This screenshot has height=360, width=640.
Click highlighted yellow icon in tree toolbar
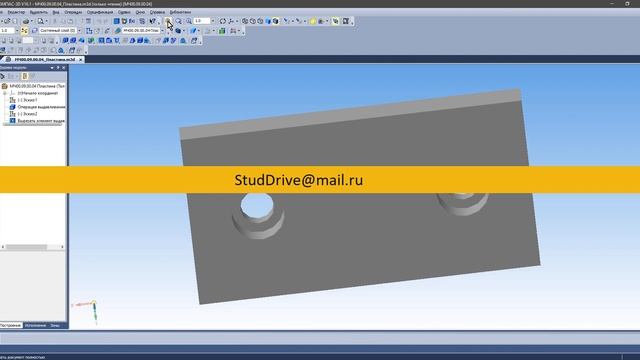tap(25, 76)
